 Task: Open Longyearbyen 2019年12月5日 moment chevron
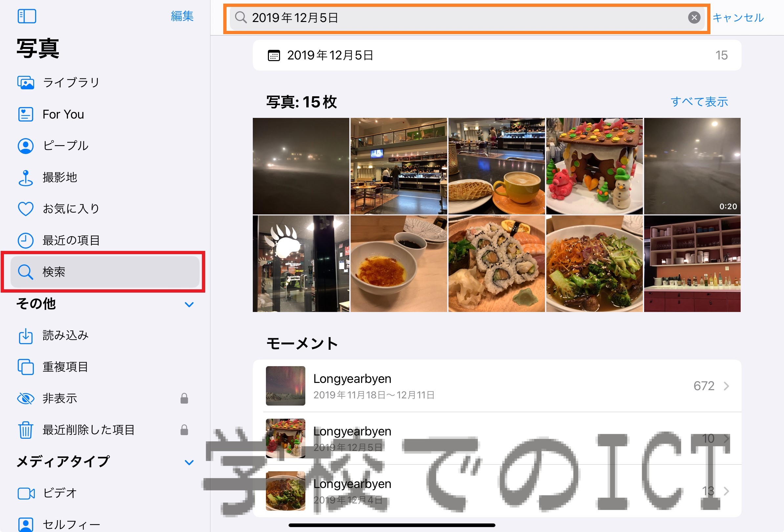click(726, 438)
